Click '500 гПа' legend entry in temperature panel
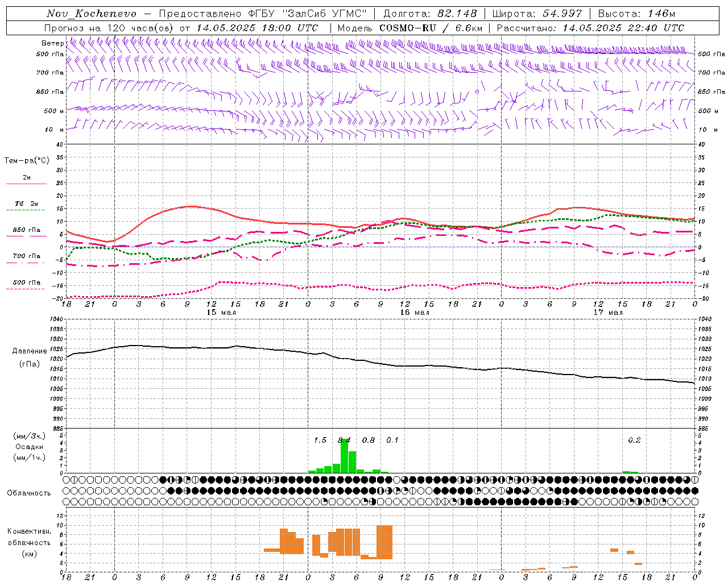Viewport: 728px width, 582px height. (x=27, y=282)
